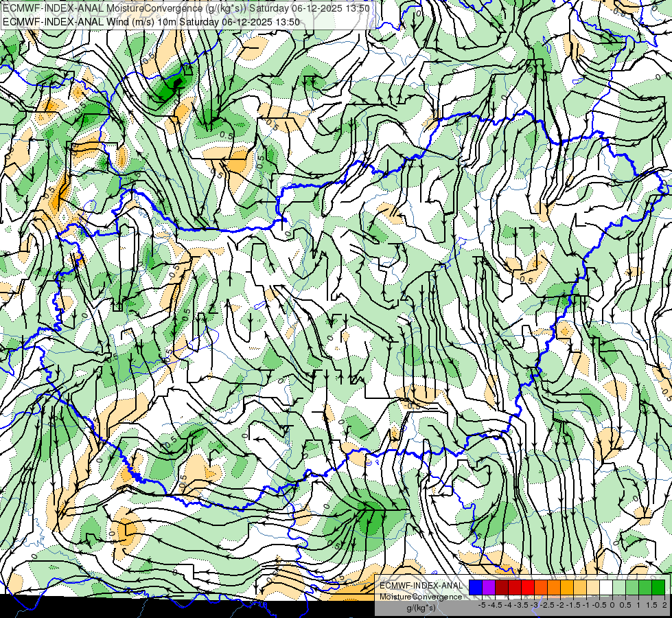Viewport: 672px width, 618px height.
Task: Click the '2' tick label ending the legend scale
Action: (664, 605)
